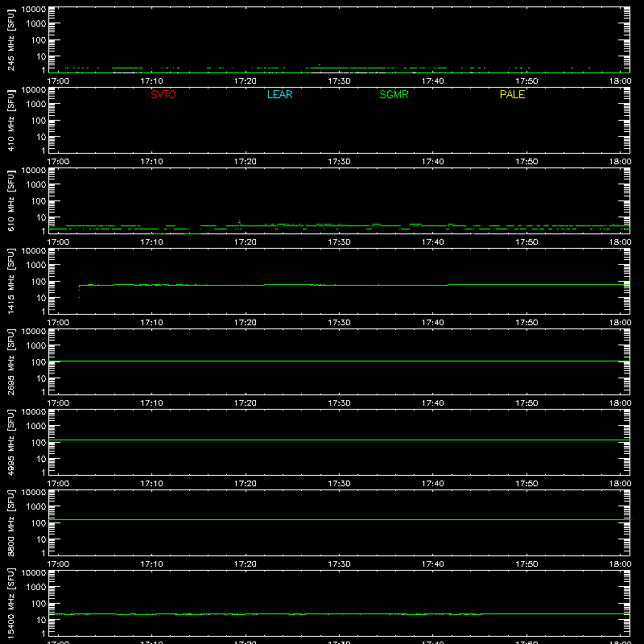Image resolution: width=644 pixels, height=644 pixels.
Task: Click the cyan LEAR station label
Action: pos(279,94)
